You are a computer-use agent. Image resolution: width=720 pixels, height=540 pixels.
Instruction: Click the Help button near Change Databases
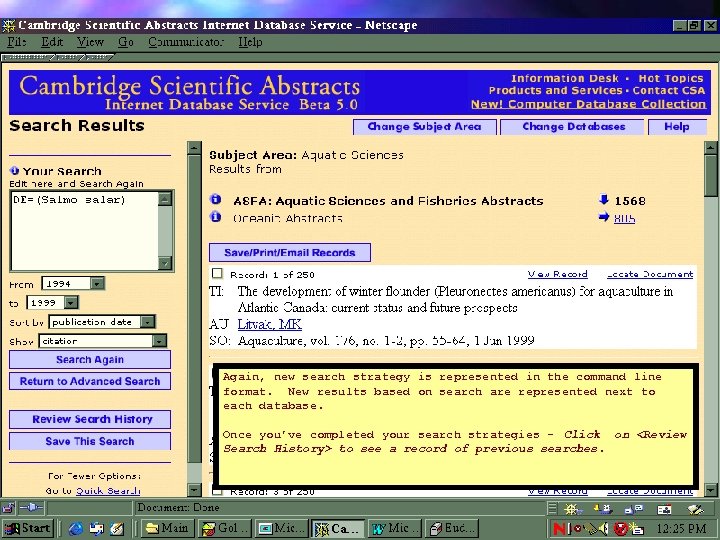click(677, 127)
